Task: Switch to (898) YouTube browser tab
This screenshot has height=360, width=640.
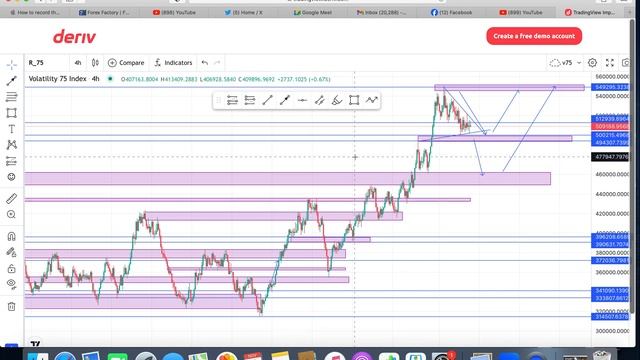Action: point(174,13)
